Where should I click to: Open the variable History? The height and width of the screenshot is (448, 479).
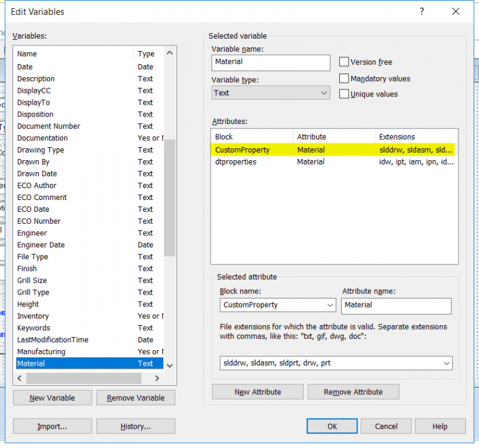(135, 426)
